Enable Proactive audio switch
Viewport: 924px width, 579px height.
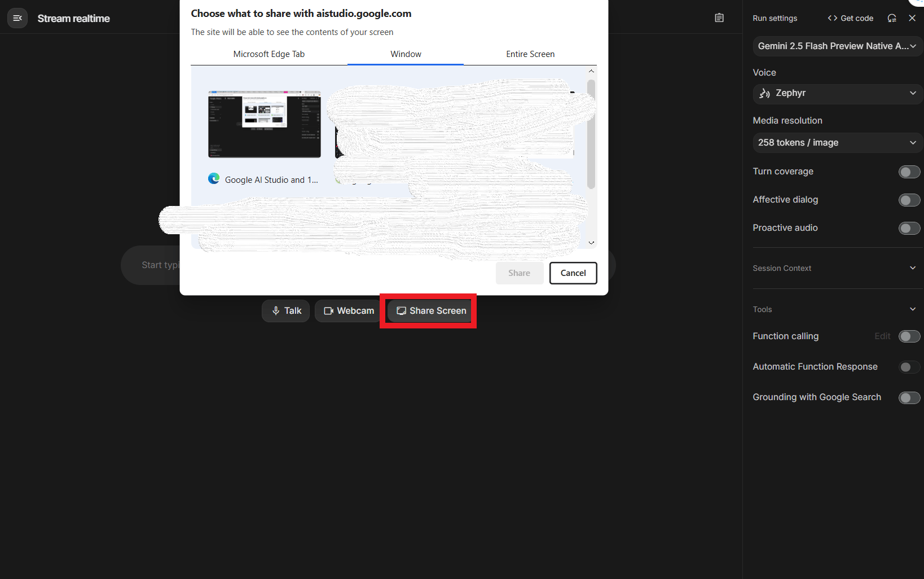[909, 228]
